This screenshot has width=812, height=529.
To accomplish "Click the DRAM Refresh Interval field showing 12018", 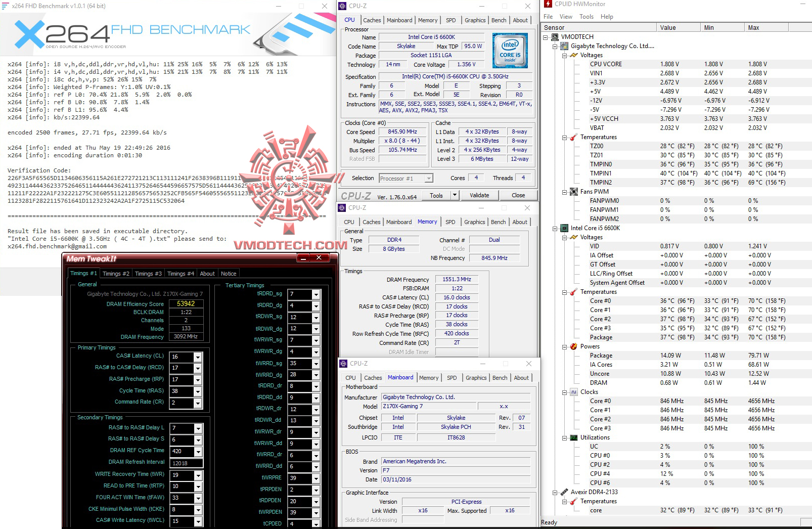I will (187, 463).
